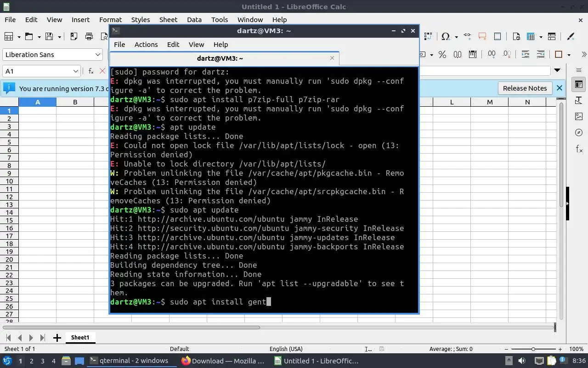Click the Open file folder icon
Screen dimensions: 588x368
[x=29, y=37]
